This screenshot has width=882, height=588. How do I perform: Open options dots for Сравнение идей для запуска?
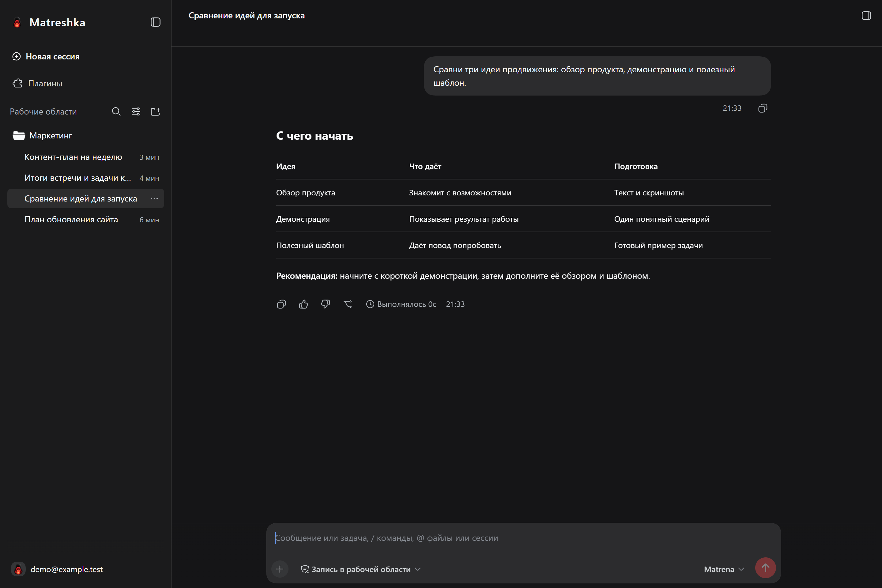point(154,198)
